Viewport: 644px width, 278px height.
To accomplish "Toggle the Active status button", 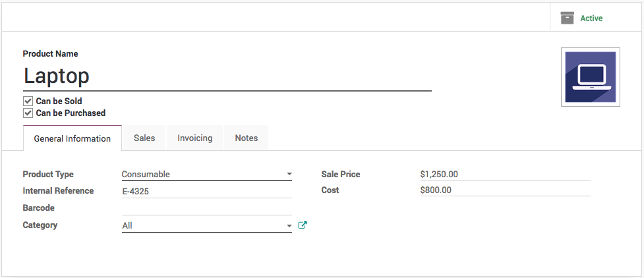I will pos(591,18).
